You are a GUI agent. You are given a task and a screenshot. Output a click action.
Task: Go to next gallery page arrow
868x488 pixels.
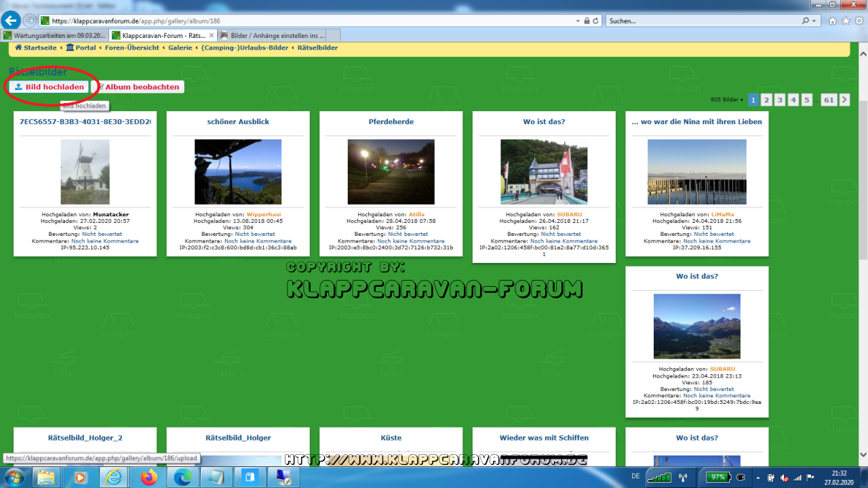pyautogui.click(x=844, y=100)
